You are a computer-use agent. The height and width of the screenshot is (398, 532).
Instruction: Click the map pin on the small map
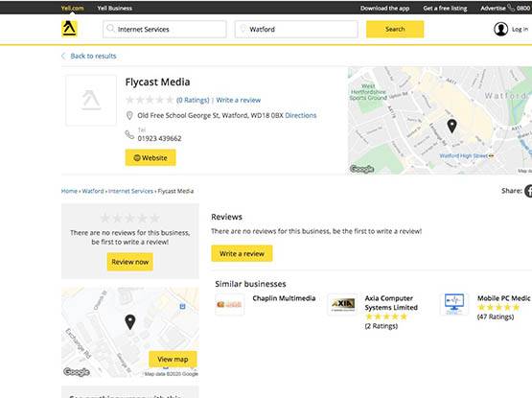click(x=130, y=322)
